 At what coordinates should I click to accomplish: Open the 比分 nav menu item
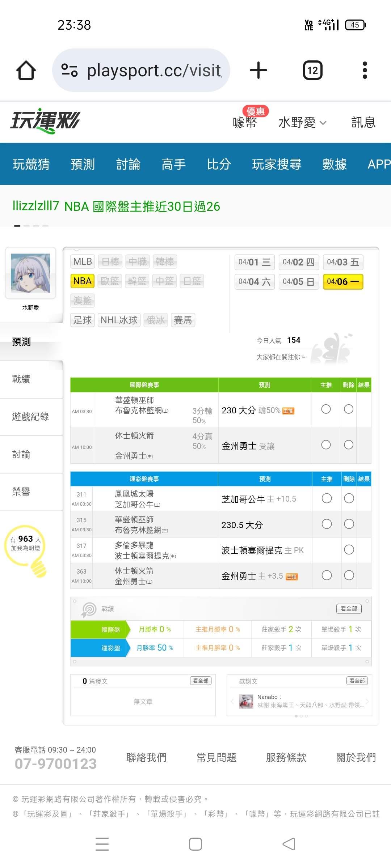[x=219, y=164]
